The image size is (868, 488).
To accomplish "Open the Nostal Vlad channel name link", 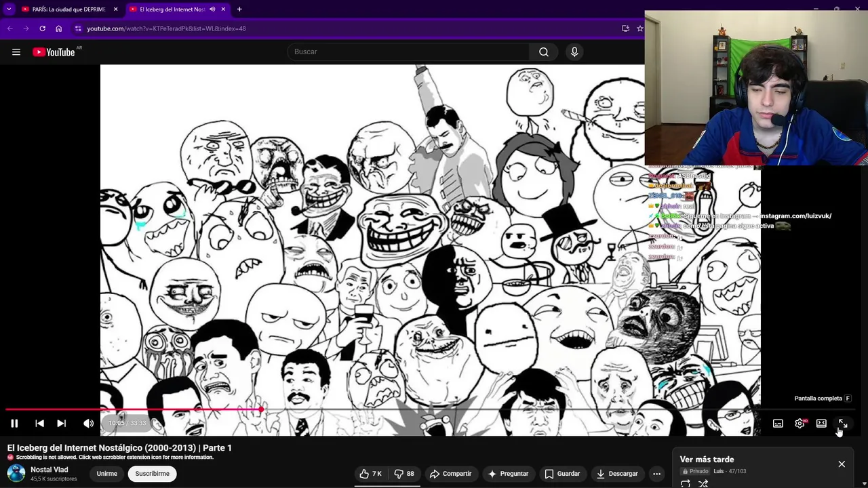I will (x=50, y=470).
